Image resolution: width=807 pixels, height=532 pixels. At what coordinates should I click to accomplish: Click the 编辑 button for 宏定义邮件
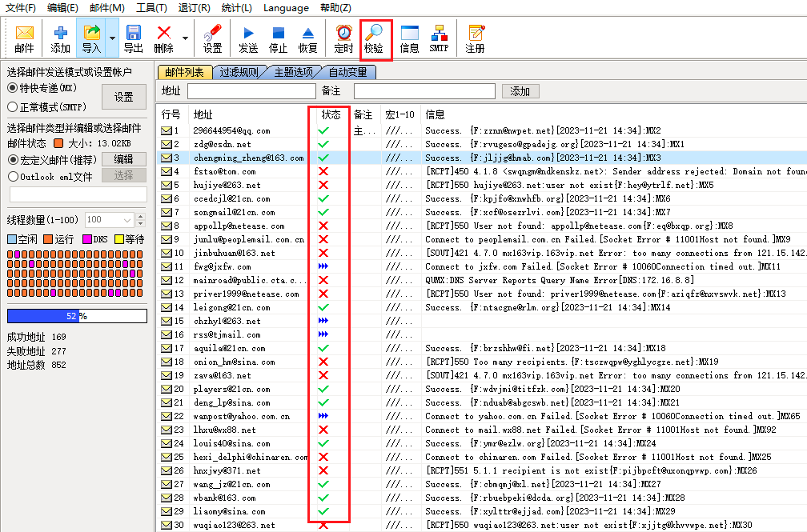click(x=123, y=159)
